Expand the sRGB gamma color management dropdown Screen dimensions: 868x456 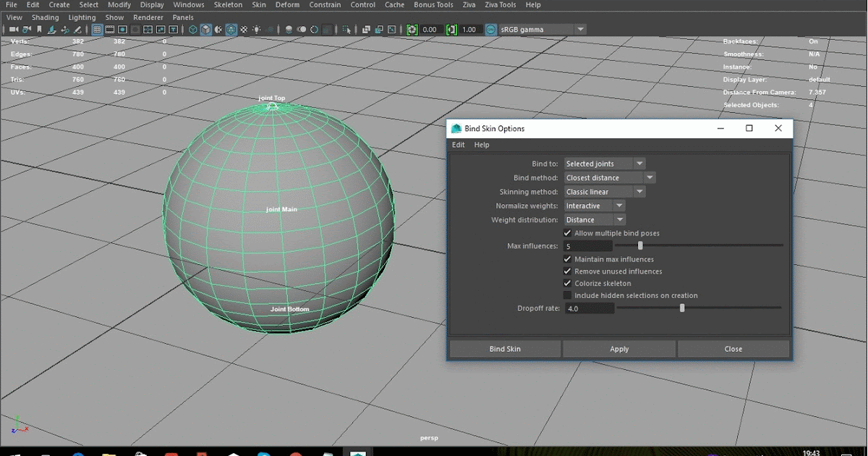click(581, 30)
